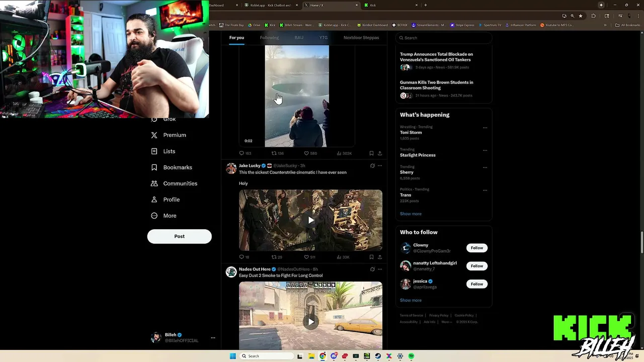The height and width of the screenshot is (362, 644).
Task: Open more options on Jake Lucky's post
Action: (x=380, y=165)
